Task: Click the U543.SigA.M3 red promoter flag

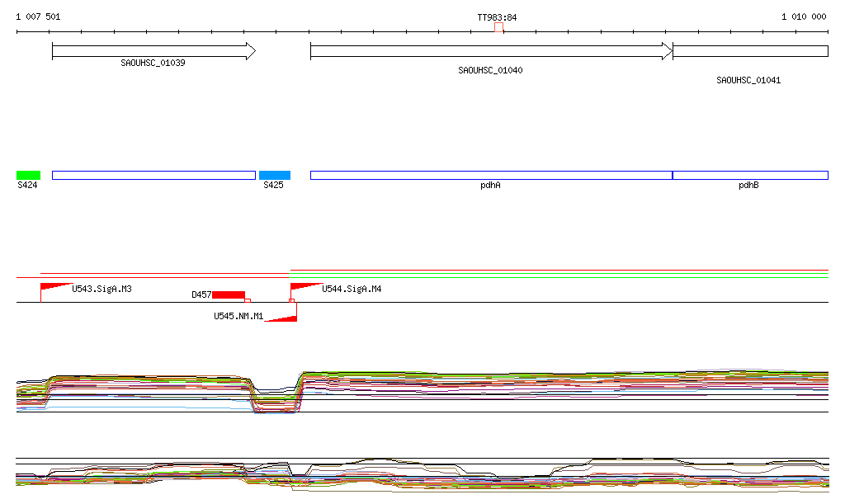Action: coord(53,286)
